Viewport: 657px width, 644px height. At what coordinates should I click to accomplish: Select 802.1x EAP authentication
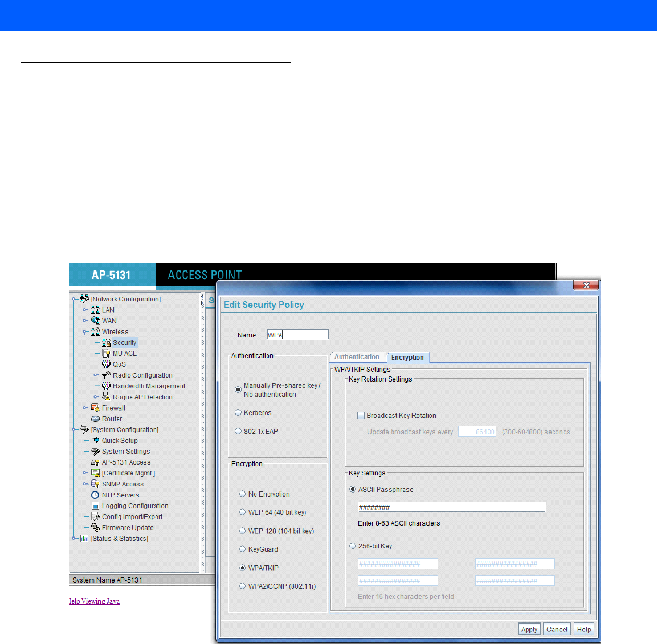click(238, 431)
